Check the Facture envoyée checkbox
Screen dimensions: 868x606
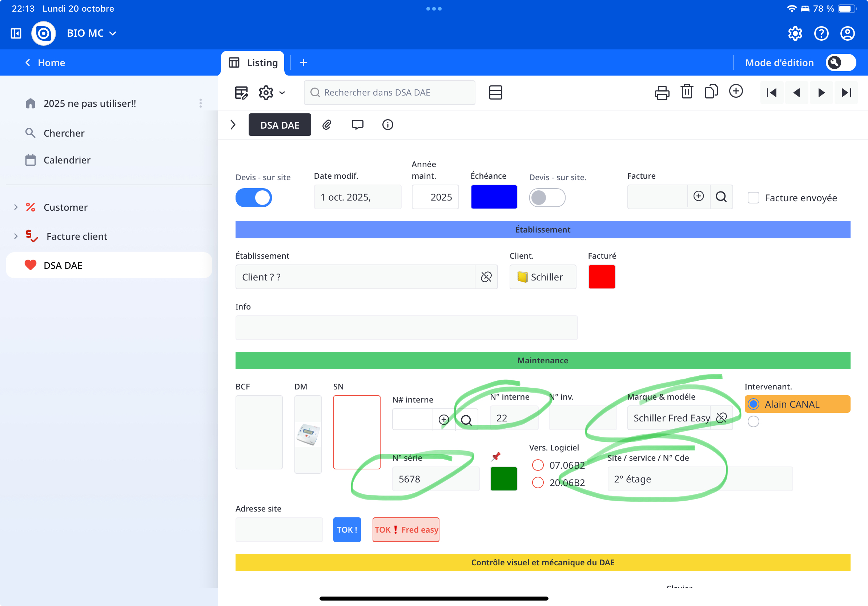click(x=753, y=198)
